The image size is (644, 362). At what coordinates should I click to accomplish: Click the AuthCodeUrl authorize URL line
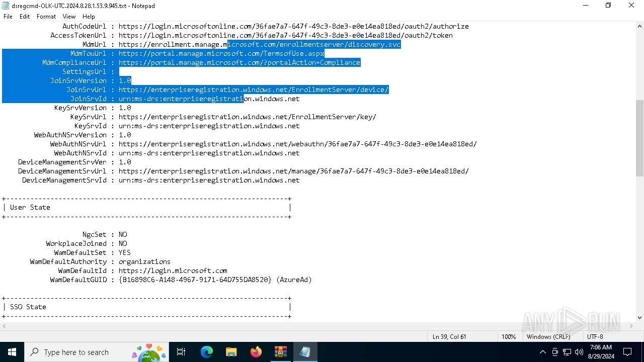coord(265,26)
